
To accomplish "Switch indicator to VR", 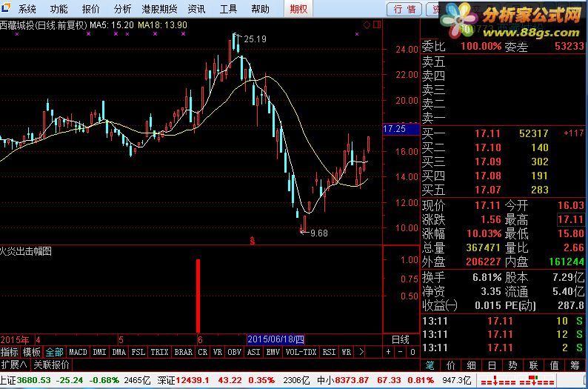I will (218, 352).
